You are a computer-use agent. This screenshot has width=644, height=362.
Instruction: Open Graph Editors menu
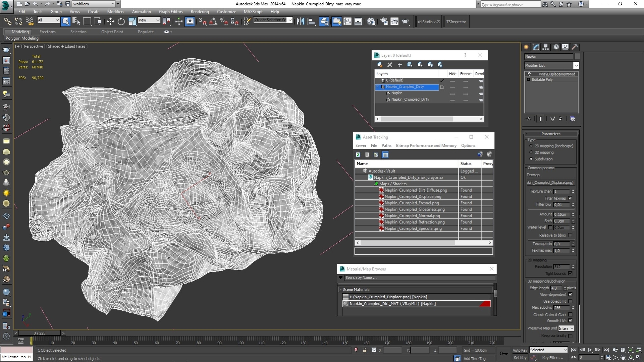click(171, 11)
